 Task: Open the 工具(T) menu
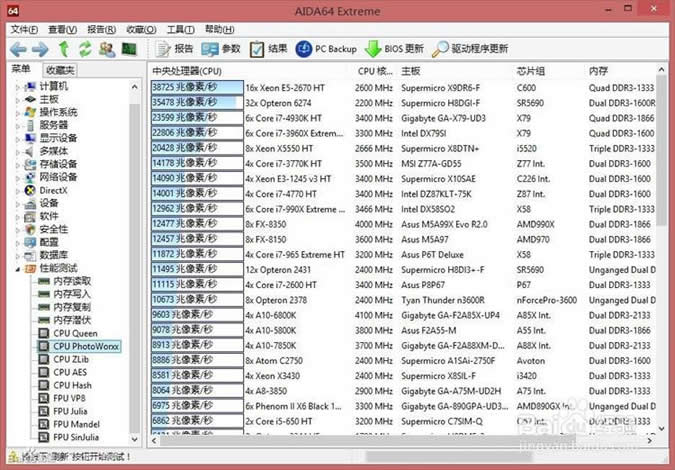click(x=180, y=29)
